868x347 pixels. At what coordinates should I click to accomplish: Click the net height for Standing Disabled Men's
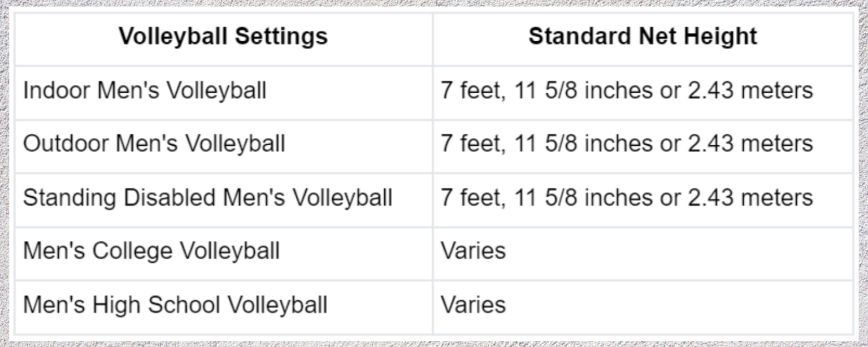click(x=626, y=198)
